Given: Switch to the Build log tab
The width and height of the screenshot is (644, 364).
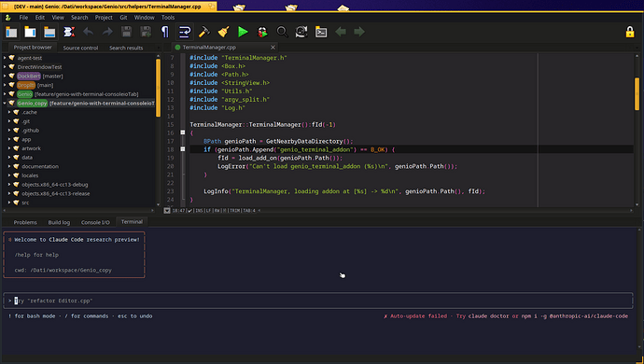Looking at the screenshot, I should [59, 222].
